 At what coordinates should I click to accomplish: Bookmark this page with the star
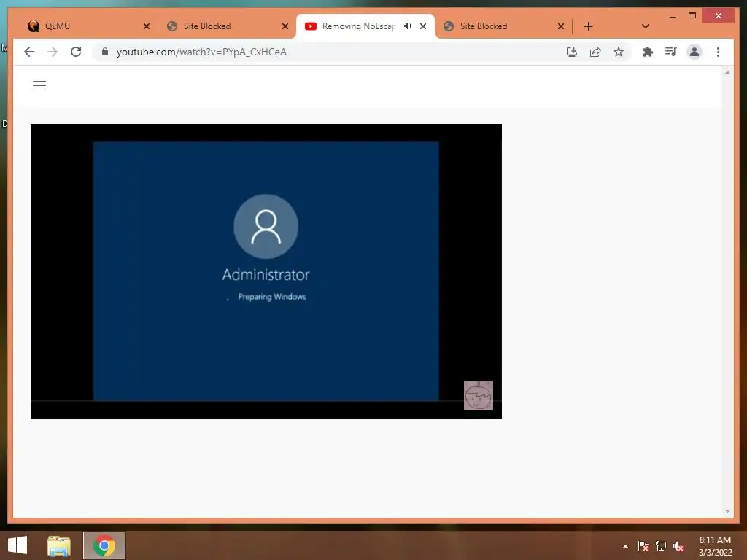(x=619, y=52)
